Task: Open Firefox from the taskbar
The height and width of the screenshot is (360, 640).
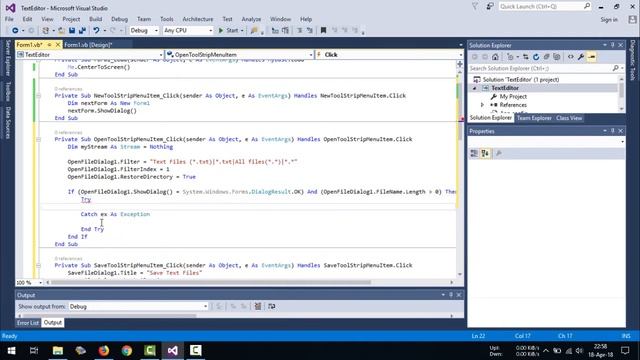Action: coord(104,350)
